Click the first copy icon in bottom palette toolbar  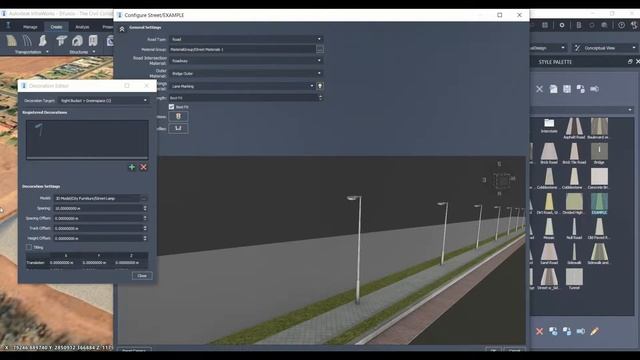click(553, 331)
